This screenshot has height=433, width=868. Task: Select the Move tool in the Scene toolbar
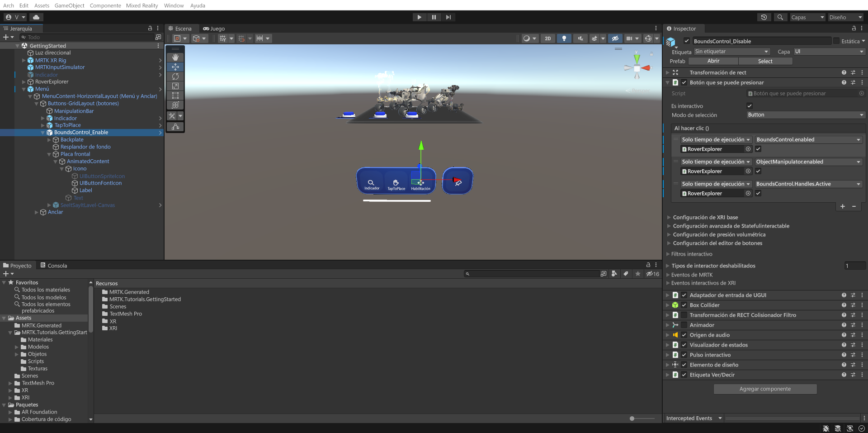click(x=175, y=67)
